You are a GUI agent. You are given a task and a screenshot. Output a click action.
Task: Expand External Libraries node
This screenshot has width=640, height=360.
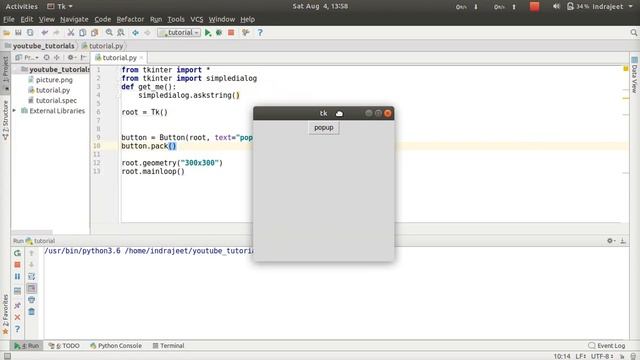pyautogui.click(x=15, y=111)
